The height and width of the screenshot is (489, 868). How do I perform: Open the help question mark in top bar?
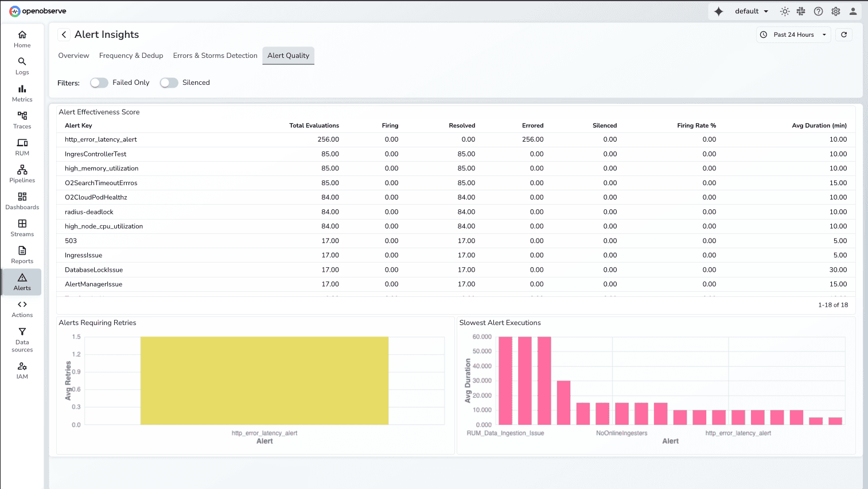[x=819, y=11]
